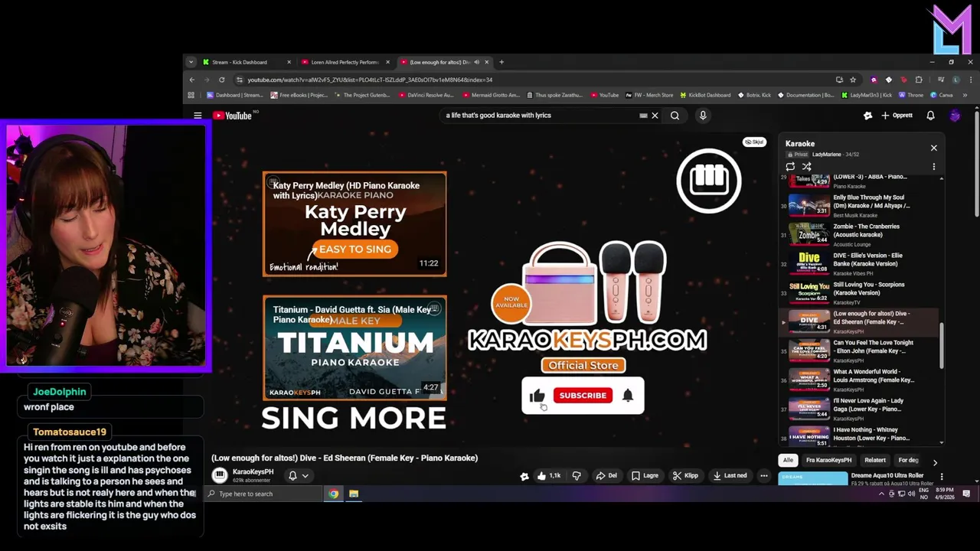Click the Official Store end-screen link
This screenshot has height=551, width=980.
click(583, 365)
